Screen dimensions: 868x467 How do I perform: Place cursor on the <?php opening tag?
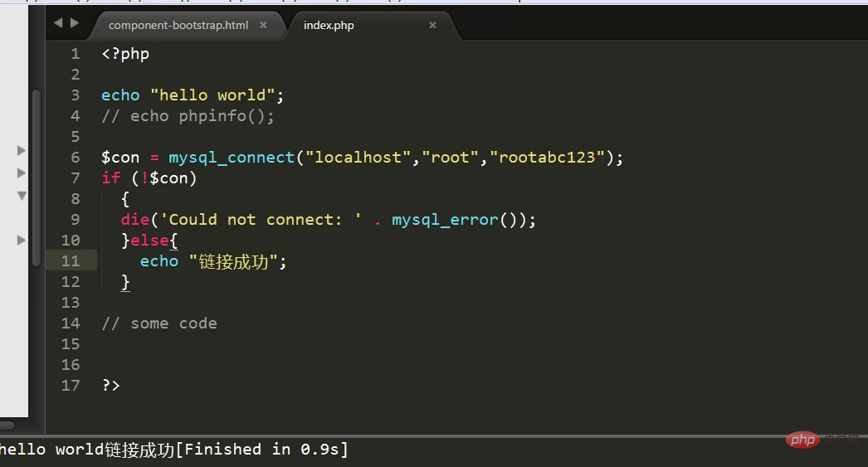coord(125,54)
